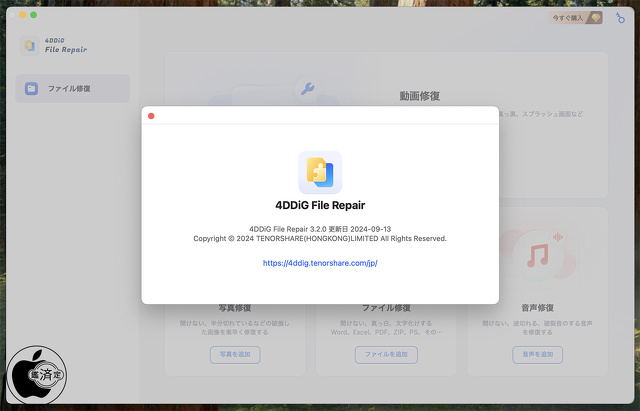This screenshot has width=640, height=411.
Task: Click the 今すぐ購入 buy now button
Action: pos(576,18)
